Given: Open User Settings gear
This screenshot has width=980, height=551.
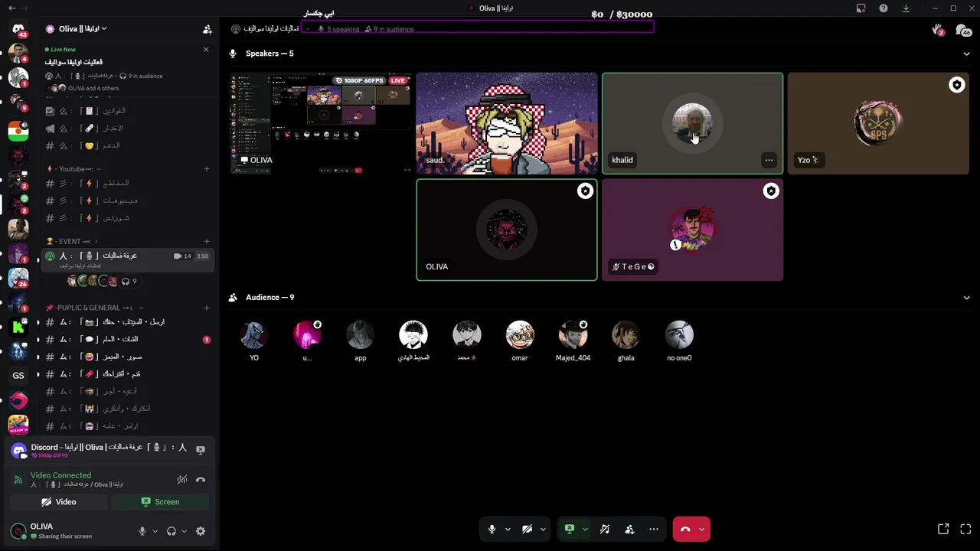Looking at the screenshot, I should pyautogui.click(x=201, y=531).
